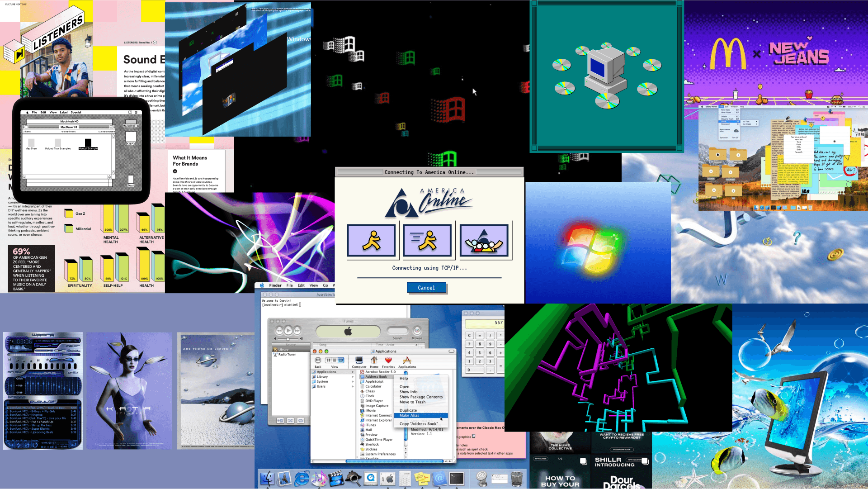
Task: Launch iMovie clapperboard in the dock
Action: point(336,478)
